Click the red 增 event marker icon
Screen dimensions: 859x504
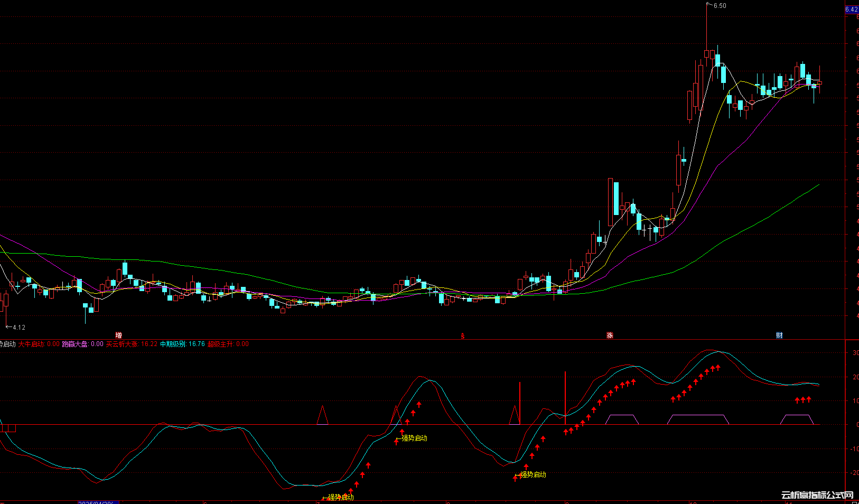(118, 335)
